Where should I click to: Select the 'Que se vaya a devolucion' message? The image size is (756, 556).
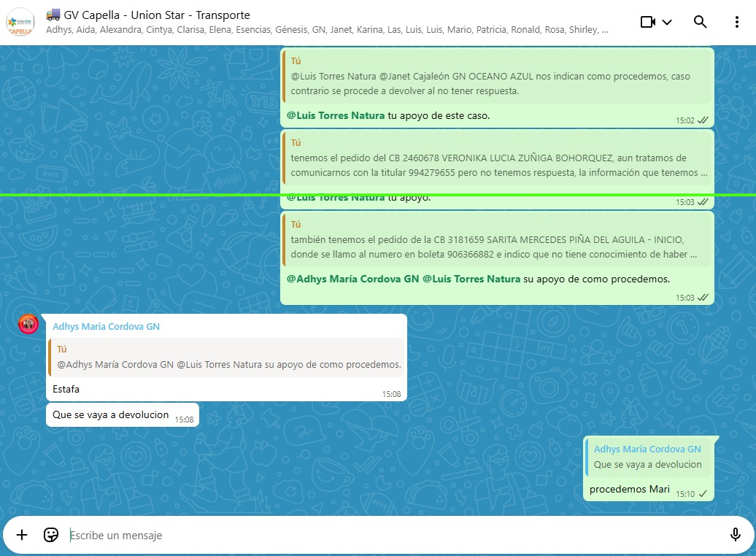[x=110, y=415]
